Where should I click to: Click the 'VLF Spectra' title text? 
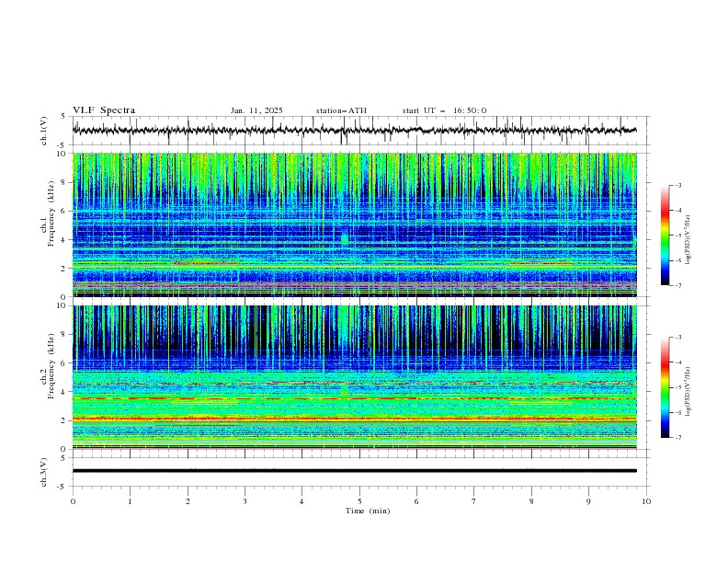104,110
